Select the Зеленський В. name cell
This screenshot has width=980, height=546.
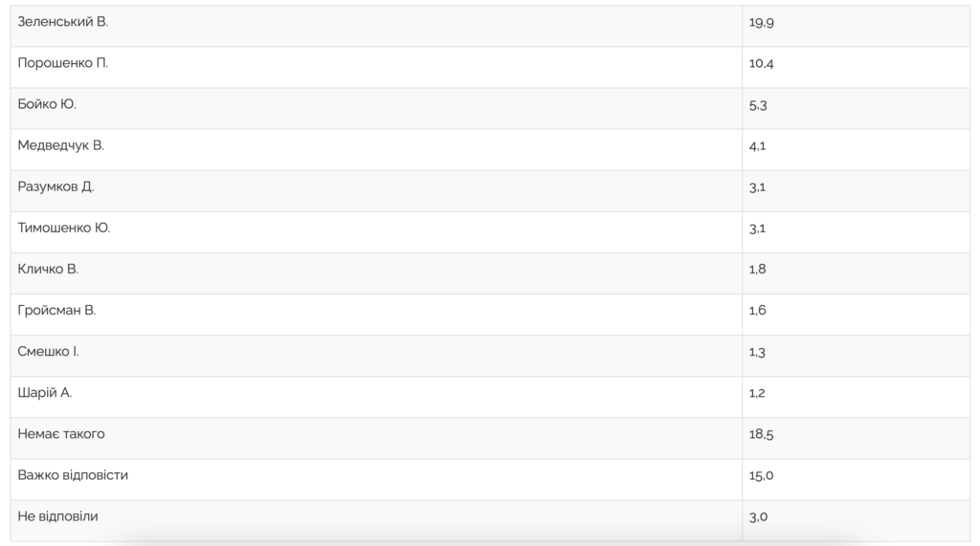coord(376,26)
